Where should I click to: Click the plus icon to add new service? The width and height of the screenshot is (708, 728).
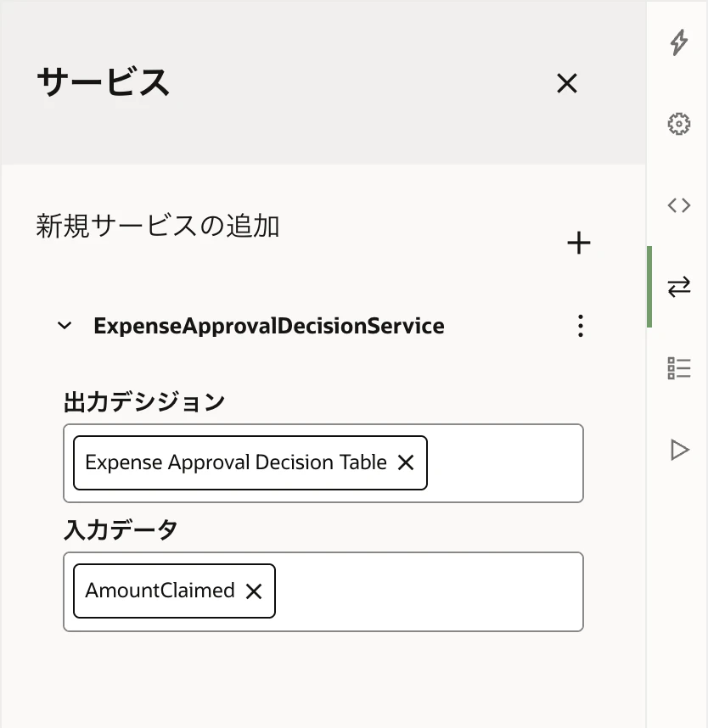tap(579, 243)
